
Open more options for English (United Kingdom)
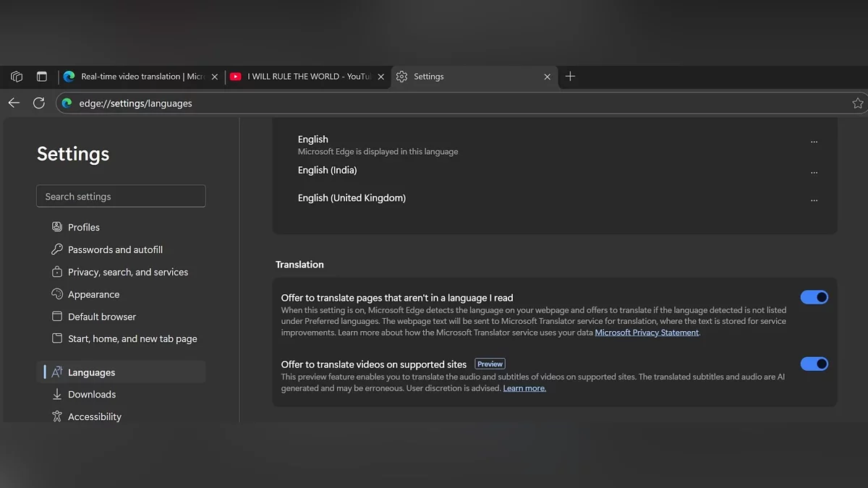click(814, 200)
